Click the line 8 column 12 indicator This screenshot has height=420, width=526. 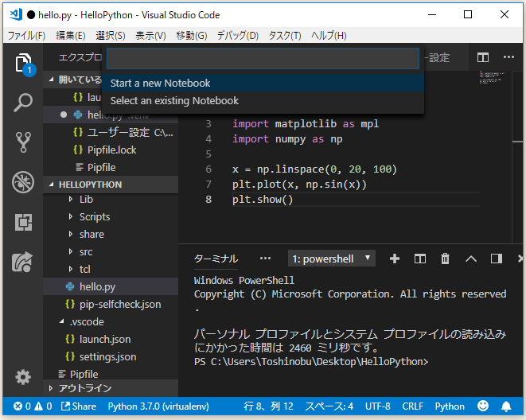point(268,406)
